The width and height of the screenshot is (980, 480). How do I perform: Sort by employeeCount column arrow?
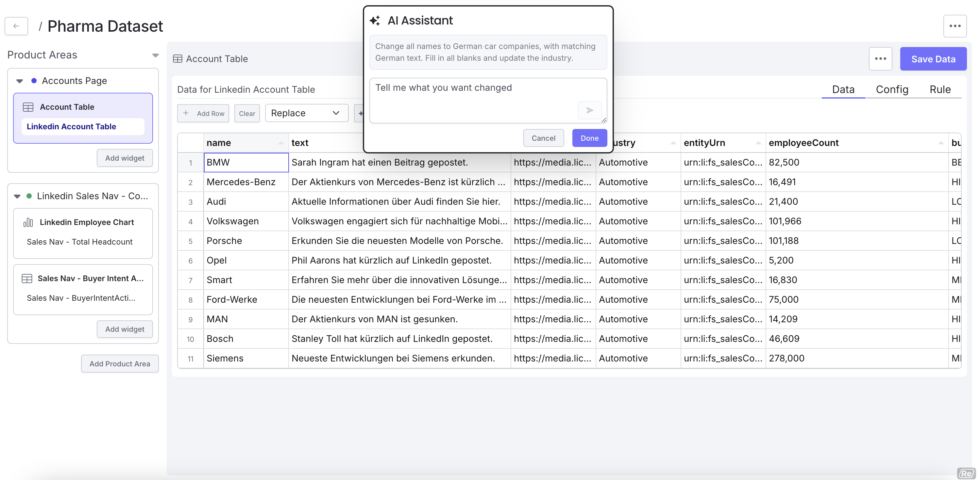(x=940, y=143)
